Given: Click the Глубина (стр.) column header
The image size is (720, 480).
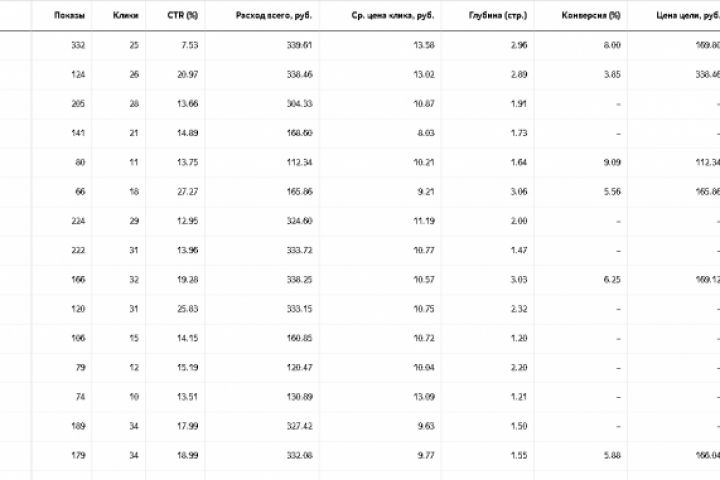Looking at the screenshot, I should [x=496, y=16].
